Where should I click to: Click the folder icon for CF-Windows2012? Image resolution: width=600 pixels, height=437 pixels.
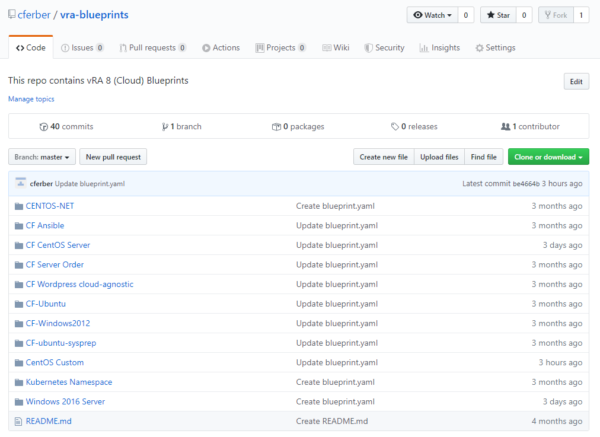[x=19, y=323]
